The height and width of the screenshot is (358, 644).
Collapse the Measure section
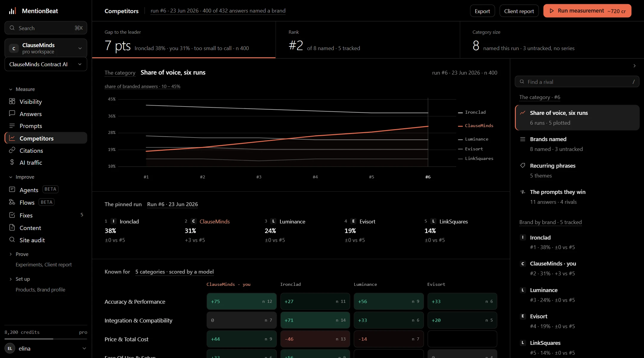click(x=22, y=89)
